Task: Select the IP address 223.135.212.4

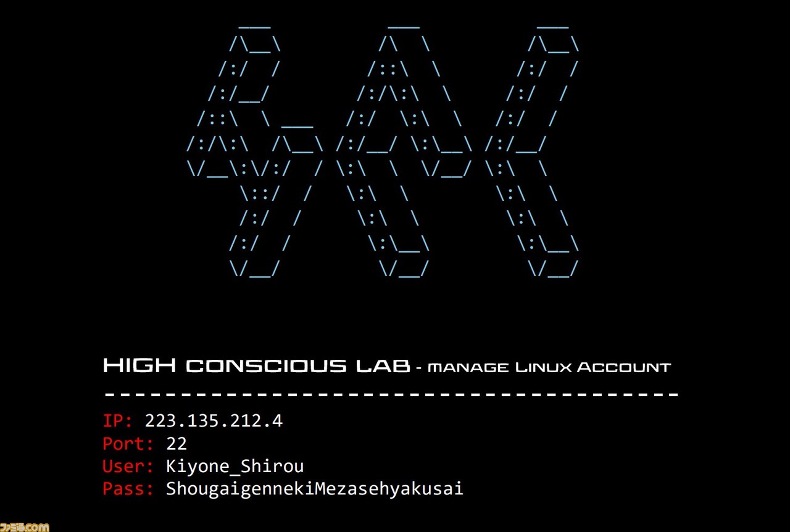Action: coord(214,421)
